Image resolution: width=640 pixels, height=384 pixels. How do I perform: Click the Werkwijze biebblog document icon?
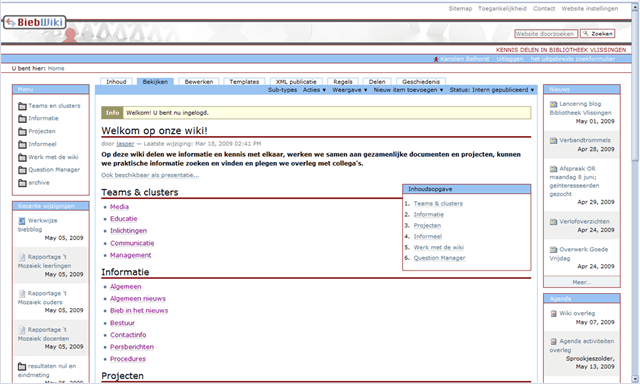tap(22, 221)
